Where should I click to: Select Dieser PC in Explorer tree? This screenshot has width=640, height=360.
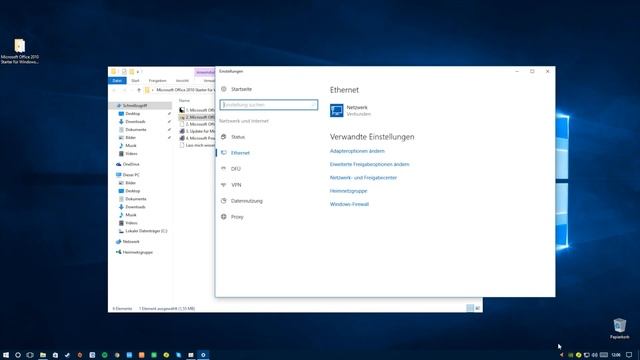[131, 175]
